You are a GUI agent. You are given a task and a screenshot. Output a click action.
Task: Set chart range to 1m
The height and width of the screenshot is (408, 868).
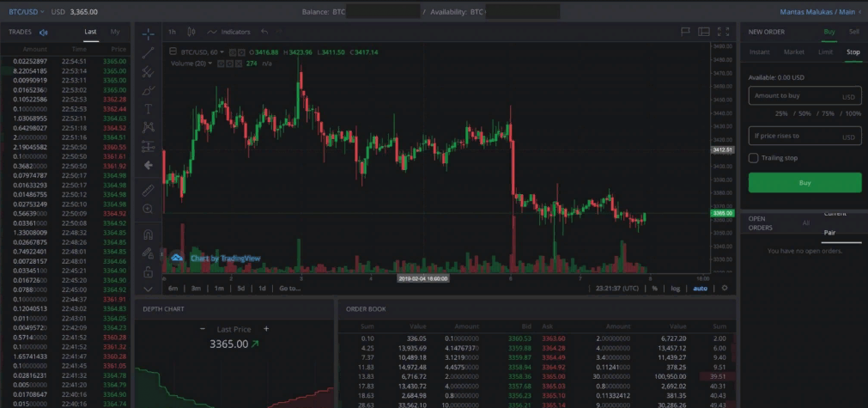click(219, 289)
